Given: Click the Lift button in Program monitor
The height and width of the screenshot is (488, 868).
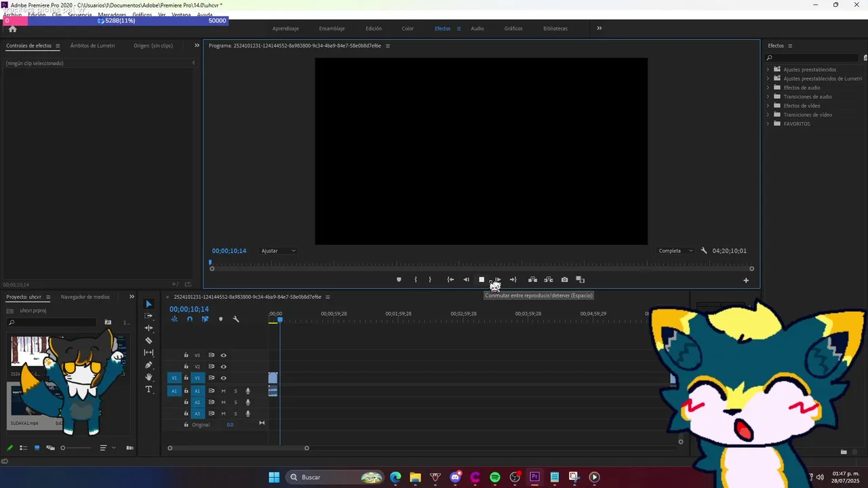Looking at the screenshot, I should [x=533, y=279].
